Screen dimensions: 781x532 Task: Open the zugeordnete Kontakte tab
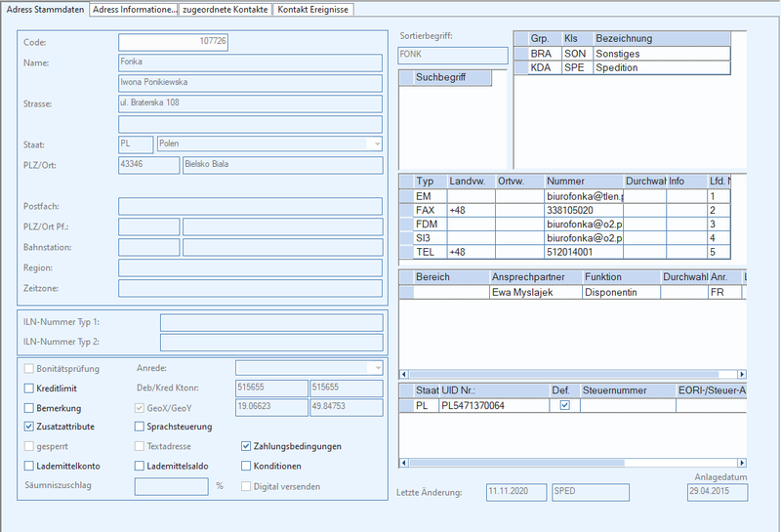tap(226, 10)
